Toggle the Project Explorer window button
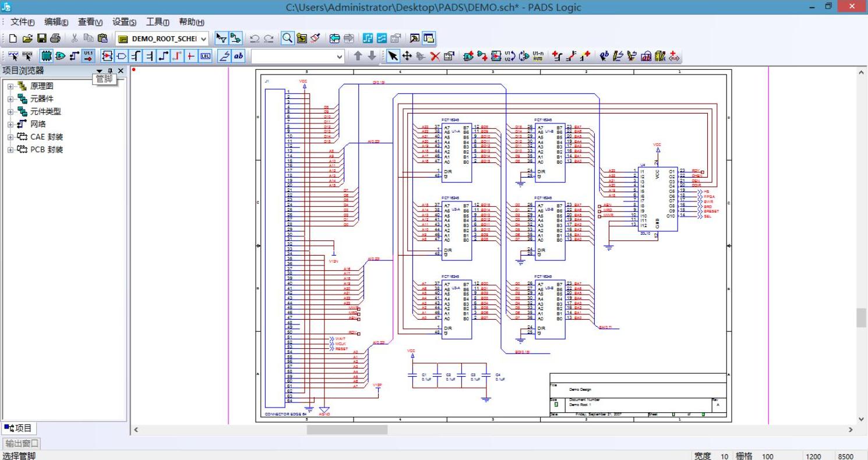The image size is (868, 460). pyautogui.click(x=428, y=38)
